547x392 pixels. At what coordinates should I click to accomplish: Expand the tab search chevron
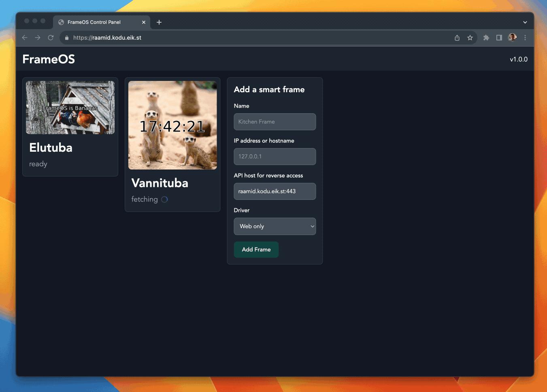(x=525, y=22)
